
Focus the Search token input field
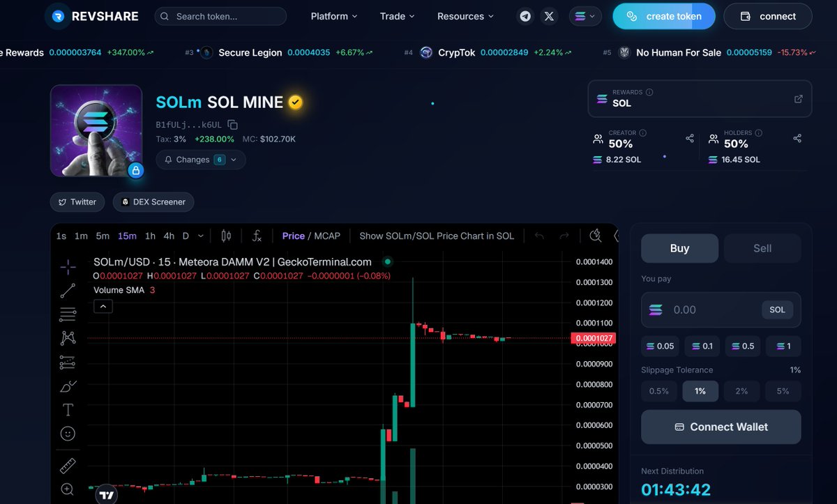point(220,16)
